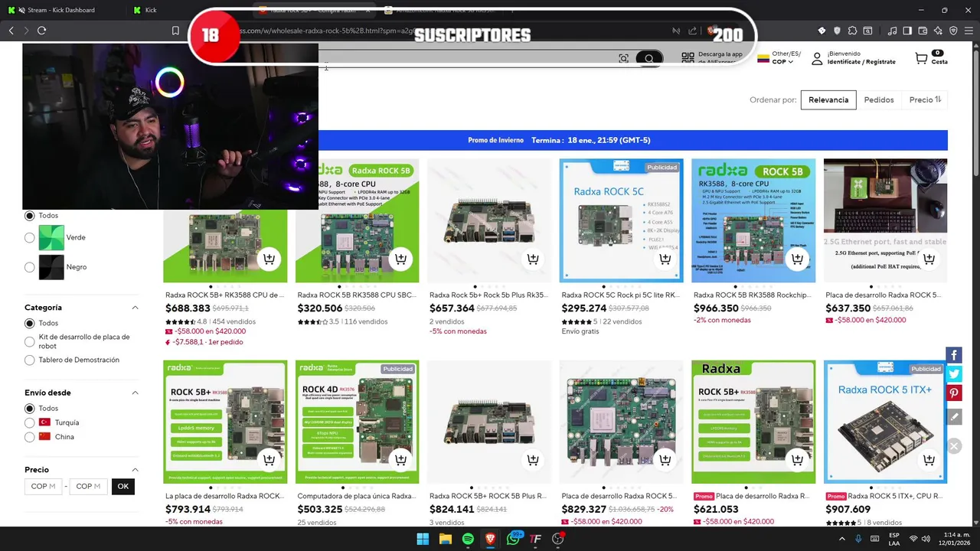Select Kit de desarrollo de placa de robot
Viewport: 980px width, 551px height.
point(30,341)
